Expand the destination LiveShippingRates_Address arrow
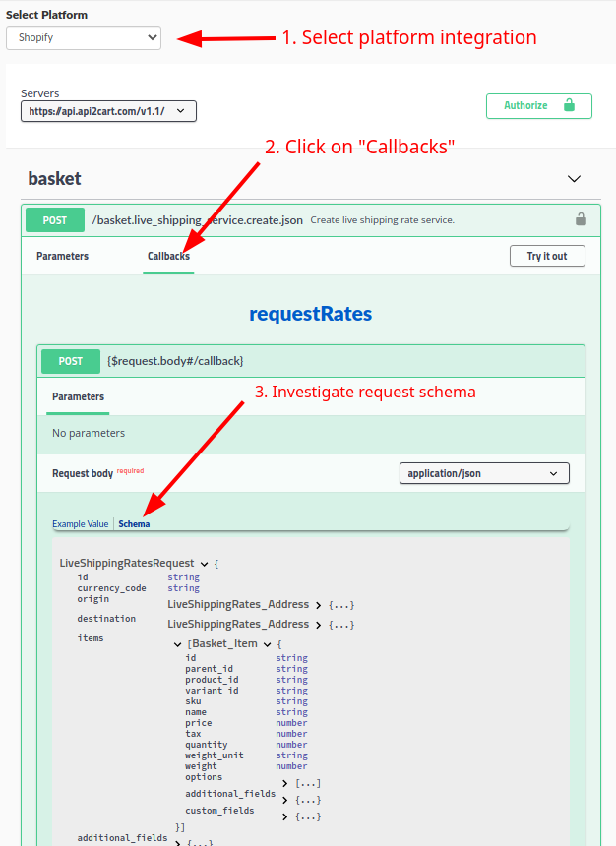 318,625
